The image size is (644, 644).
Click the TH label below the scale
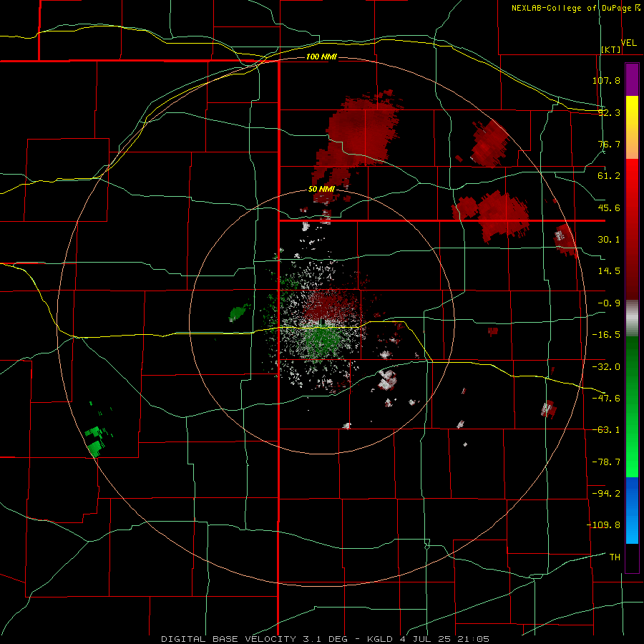[x=615, y=557]
